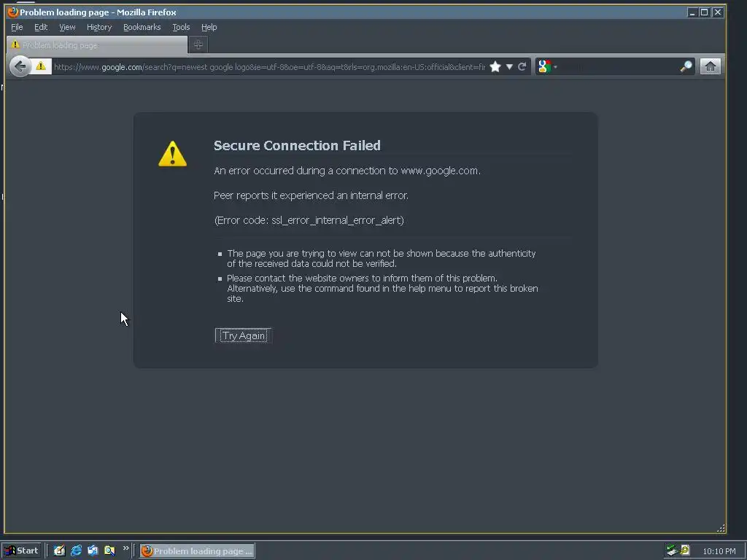Viewport: 747px width, 560px height.
Task: Click the Try Again button
Action: coord(244,335)
